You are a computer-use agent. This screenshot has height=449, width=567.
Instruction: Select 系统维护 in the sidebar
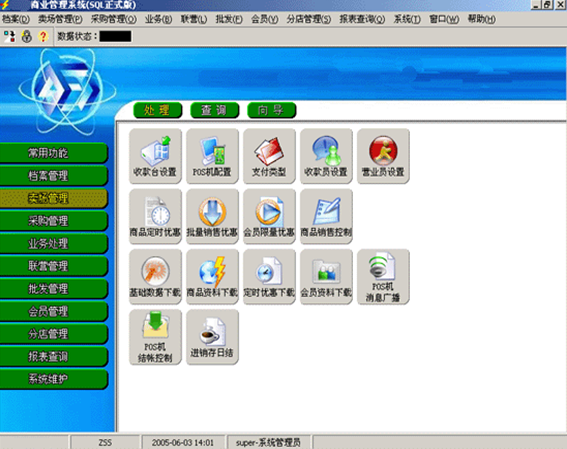(54, 379)
